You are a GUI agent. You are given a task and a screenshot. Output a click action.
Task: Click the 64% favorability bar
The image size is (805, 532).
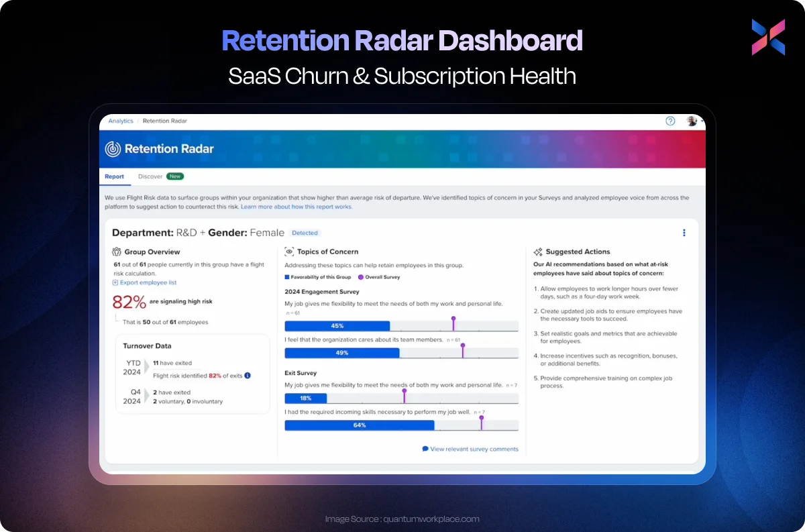(x=360, y=425)
